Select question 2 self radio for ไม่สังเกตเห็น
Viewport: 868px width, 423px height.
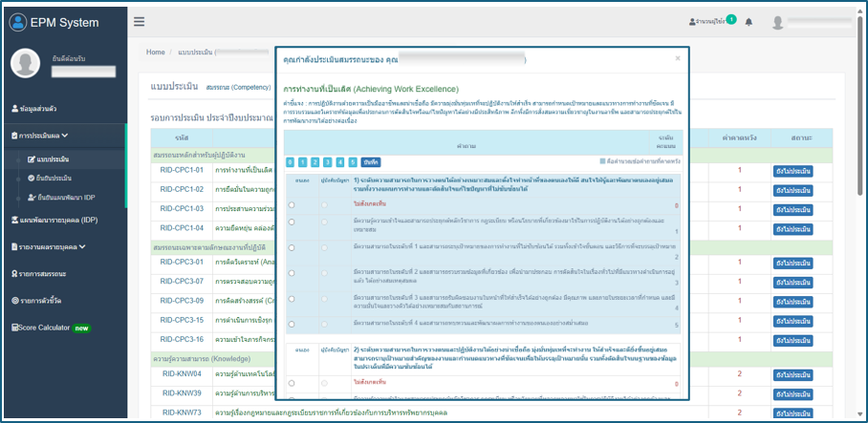coord(292,383)
